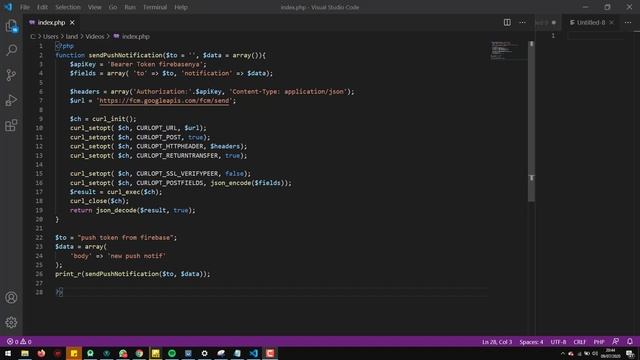Screen dimensions: 640x360
Task: Open Sticky Notes on the taskbar
Action: point(74,353)
